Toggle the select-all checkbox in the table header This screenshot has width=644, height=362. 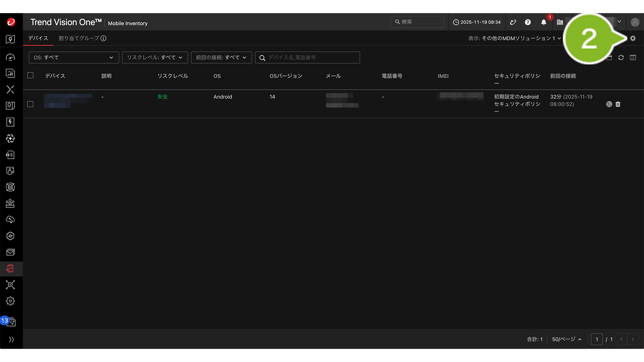(30, 76)
